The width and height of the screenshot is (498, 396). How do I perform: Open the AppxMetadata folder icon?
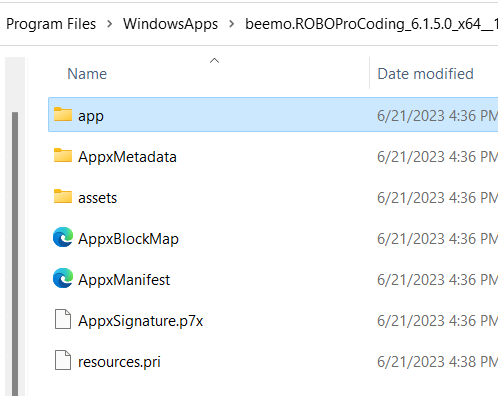(x=63, y=155)
